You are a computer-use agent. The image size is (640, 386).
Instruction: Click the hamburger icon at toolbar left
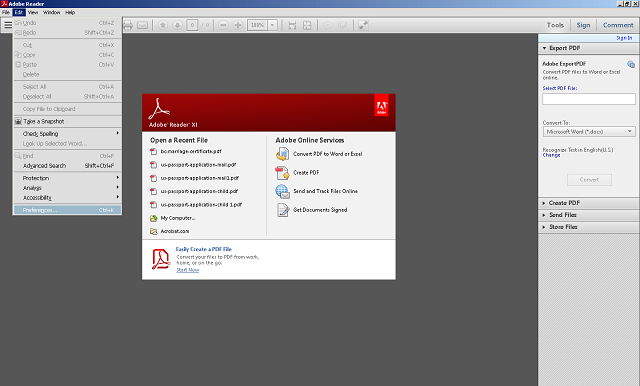pyautogui.click(x=8, y=25)
